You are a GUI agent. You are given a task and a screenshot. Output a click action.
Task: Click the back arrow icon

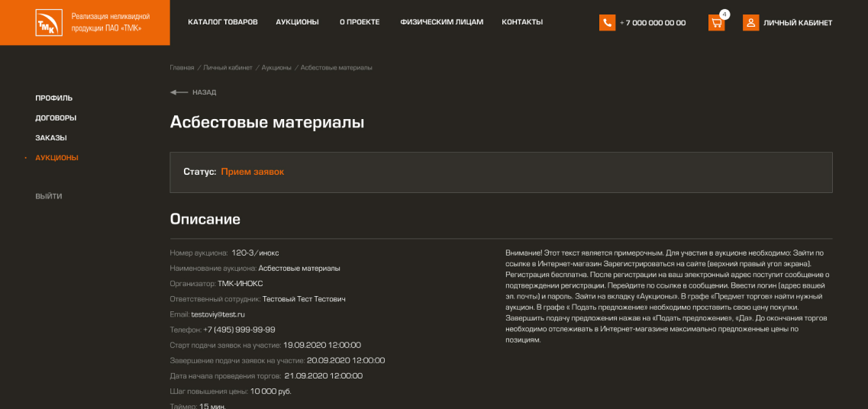tap(179, 92)
